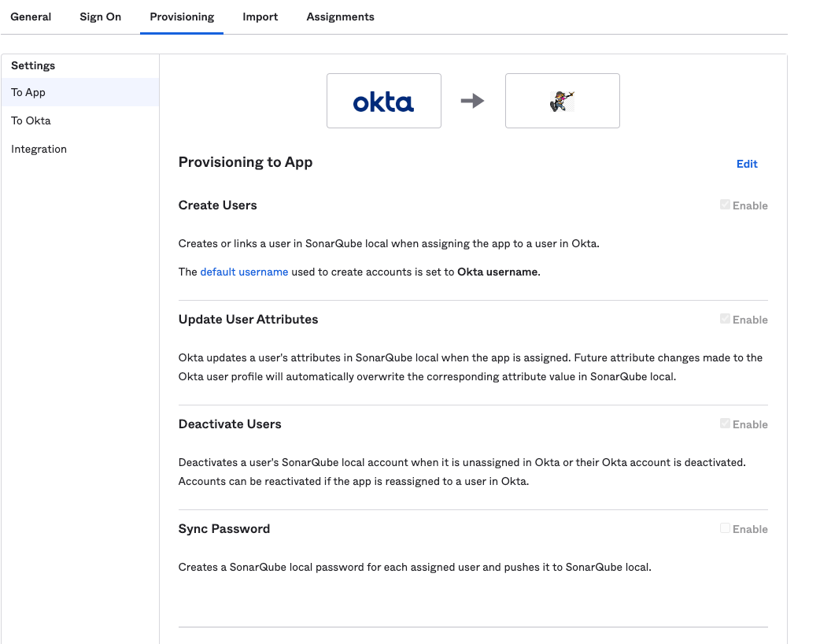Screen dimensions: 820x644
Task: Open the default username link
Action: (x=244, y=271)
